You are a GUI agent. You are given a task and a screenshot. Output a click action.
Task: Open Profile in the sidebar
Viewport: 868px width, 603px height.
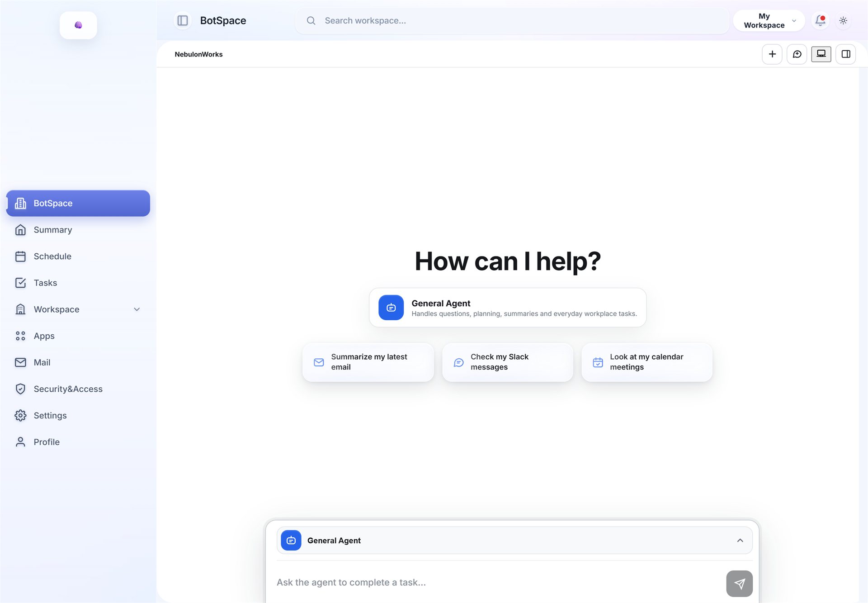[78, 442]
